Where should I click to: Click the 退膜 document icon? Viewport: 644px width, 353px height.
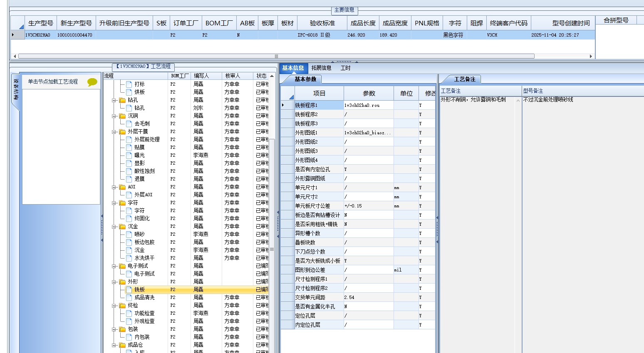(x=129, y=179)
